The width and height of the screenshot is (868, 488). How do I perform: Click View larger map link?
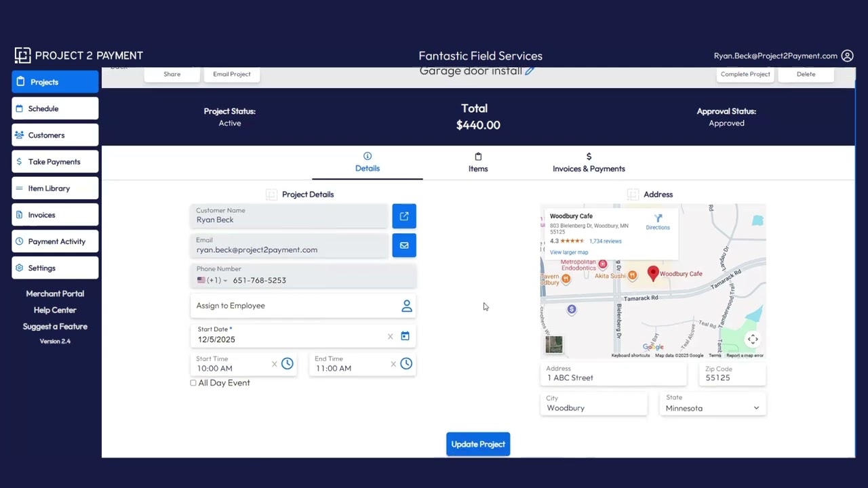(569, 252)
